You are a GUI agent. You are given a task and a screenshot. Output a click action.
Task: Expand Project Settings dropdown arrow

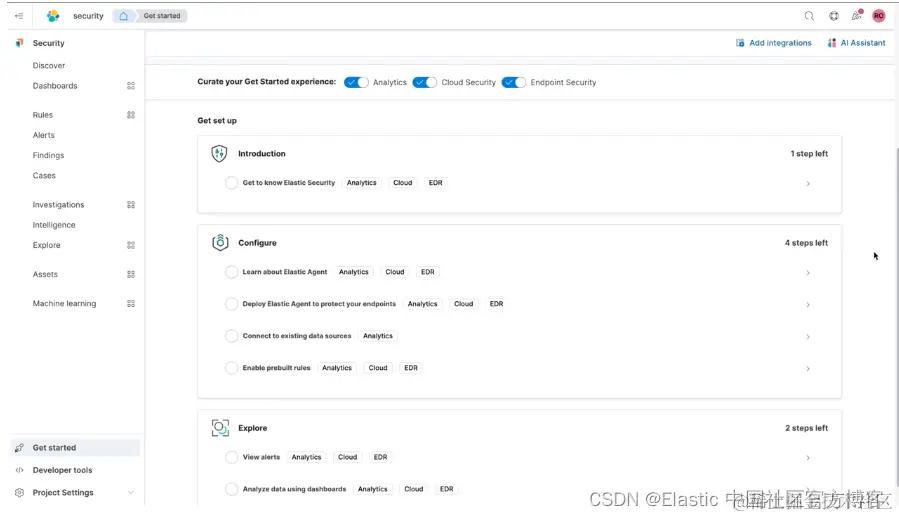pos(131,493)
